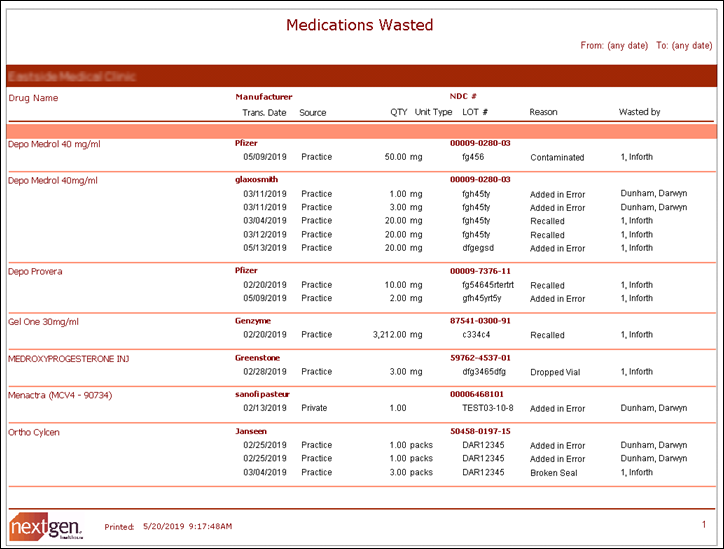The height and width of the screenshot is (549, 724).
Task: Click lot number gfh45yrt5y
Action: click(x=482, y=298)
